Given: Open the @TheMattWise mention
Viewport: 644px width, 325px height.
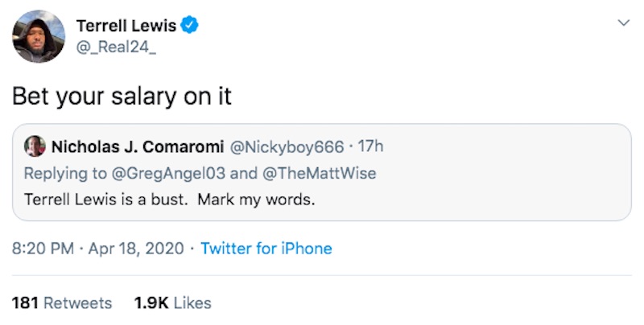Looking at the screenshot, I should tap(319, 173).
